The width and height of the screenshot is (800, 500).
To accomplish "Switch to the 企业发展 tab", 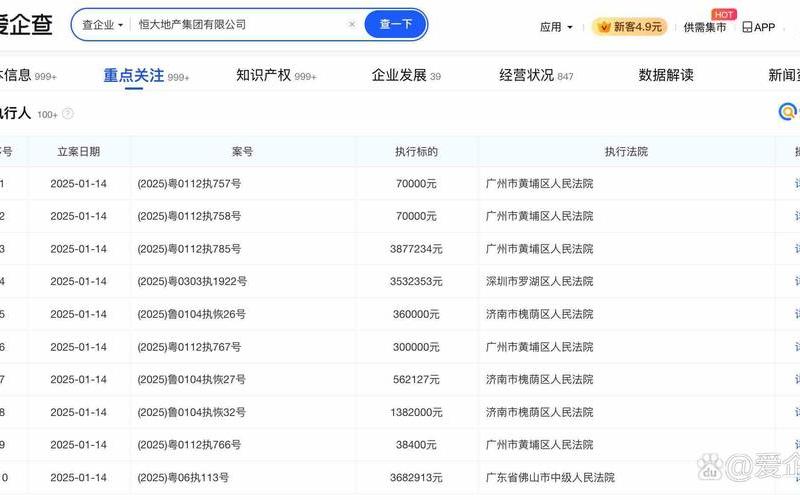I will 406,76.
